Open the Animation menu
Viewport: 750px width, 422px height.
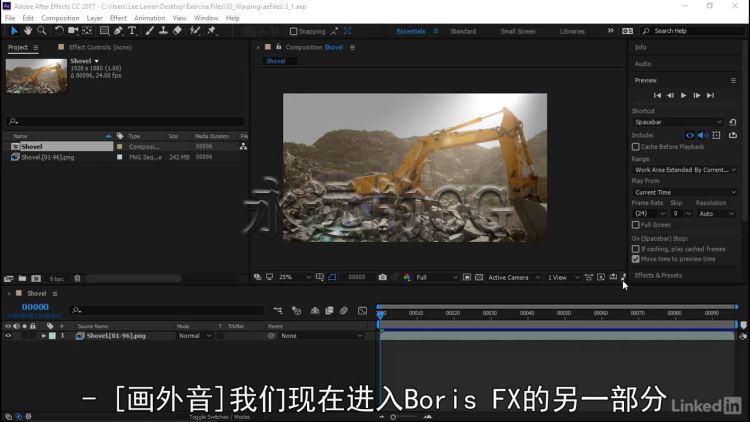pos(149,18)
